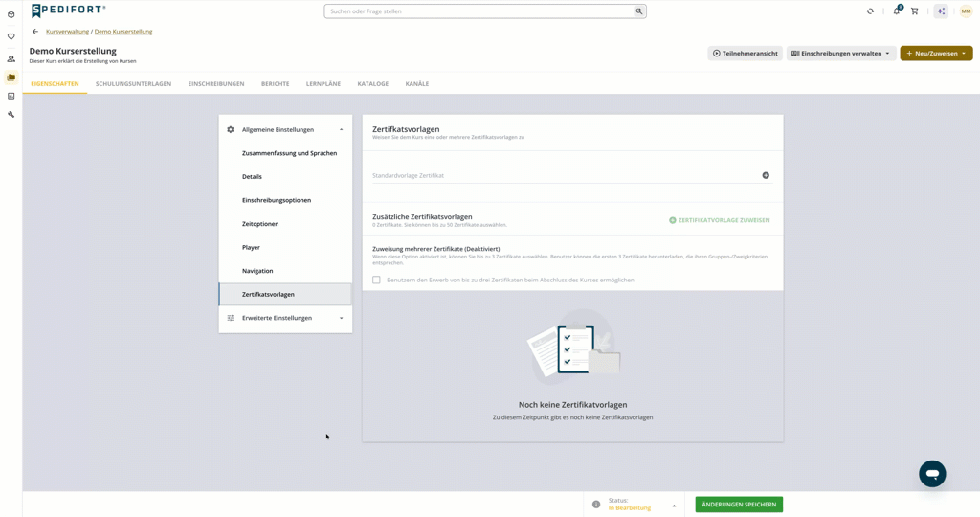Open the shopping cart icon

coord(914,11)
